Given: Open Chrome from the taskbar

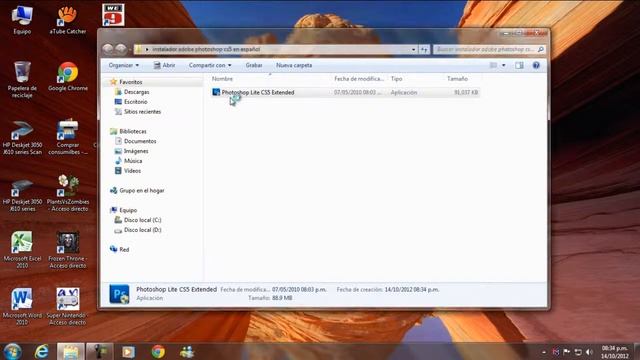Looking at the screenshot, I should pos(158,351).
